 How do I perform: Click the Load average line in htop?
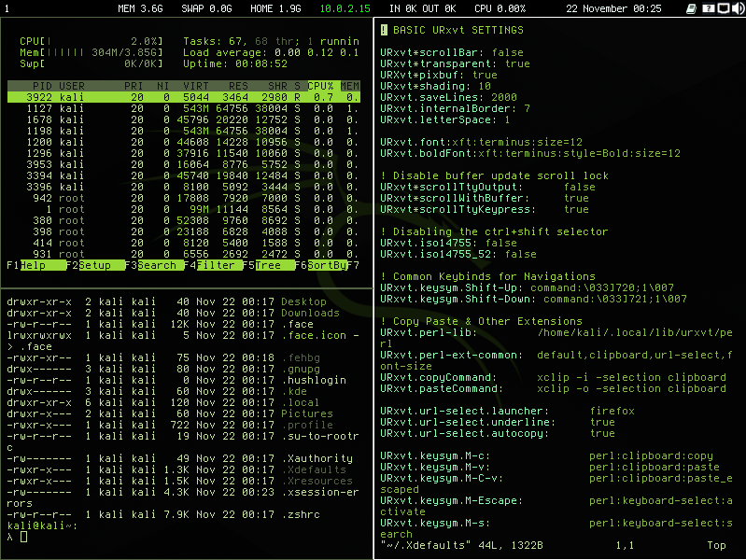271,52
